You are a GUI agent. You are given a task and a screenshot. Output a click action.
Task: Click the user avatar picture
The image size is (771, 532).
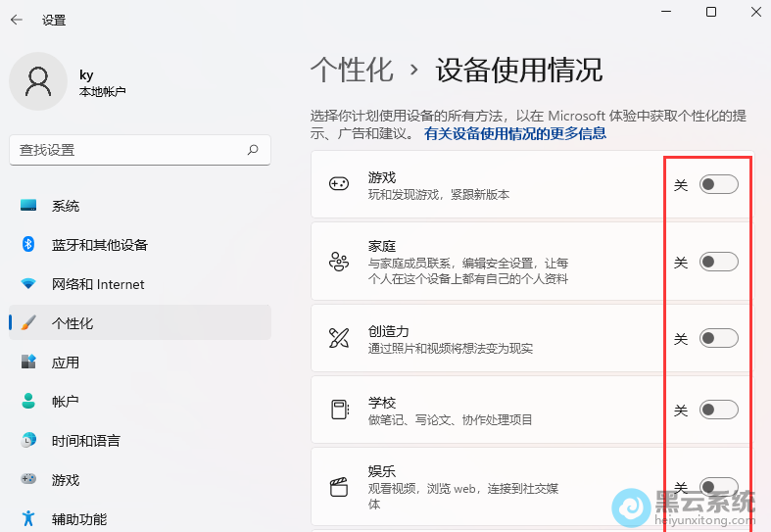coord(38,81)
